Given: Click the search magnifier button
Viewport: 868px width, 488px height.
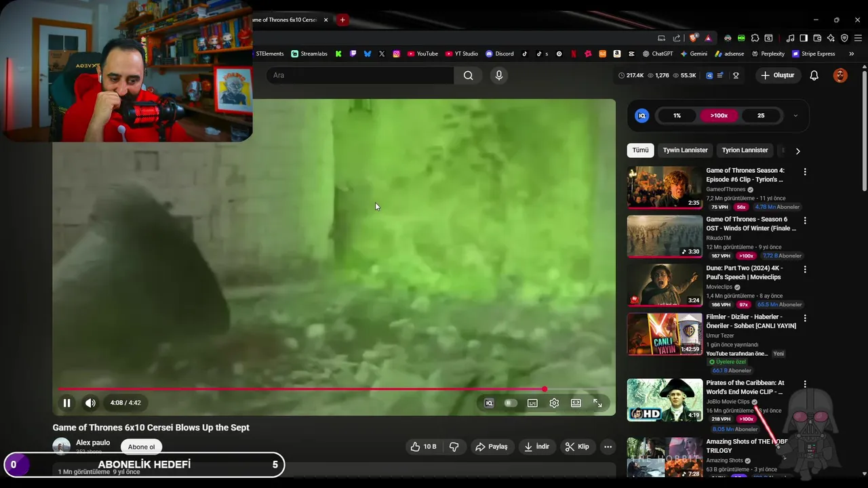Looking at the screenshot, I should [x=468, y=75].
